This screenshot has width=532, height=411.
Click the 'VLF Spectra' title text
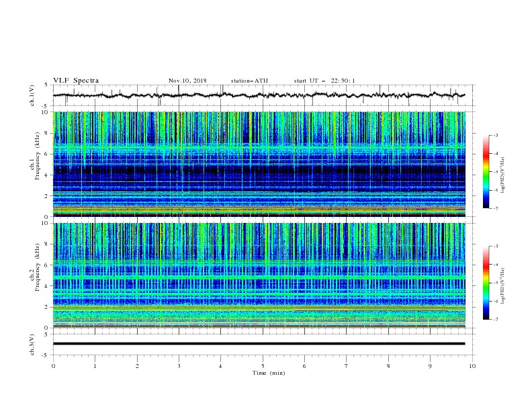pyautogui.click(x=76, y=81)
